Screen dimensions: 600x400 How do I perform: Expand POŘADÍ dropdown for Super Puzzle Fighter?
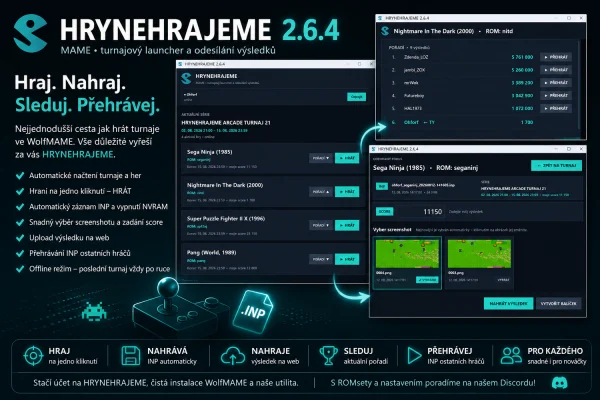coord(321,225)
